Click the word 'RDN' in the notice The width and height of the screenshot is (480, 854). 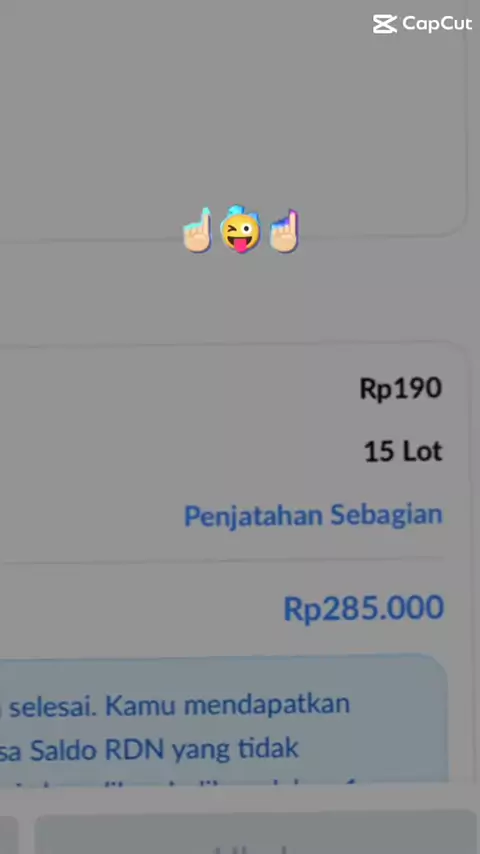click(134, 750)
